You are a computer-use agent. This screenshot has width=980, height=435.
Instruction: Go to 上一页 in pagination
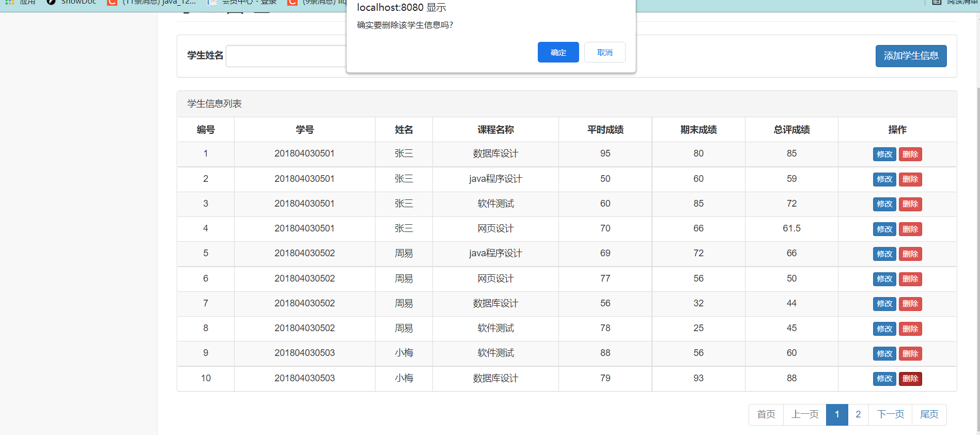(805, 414)
